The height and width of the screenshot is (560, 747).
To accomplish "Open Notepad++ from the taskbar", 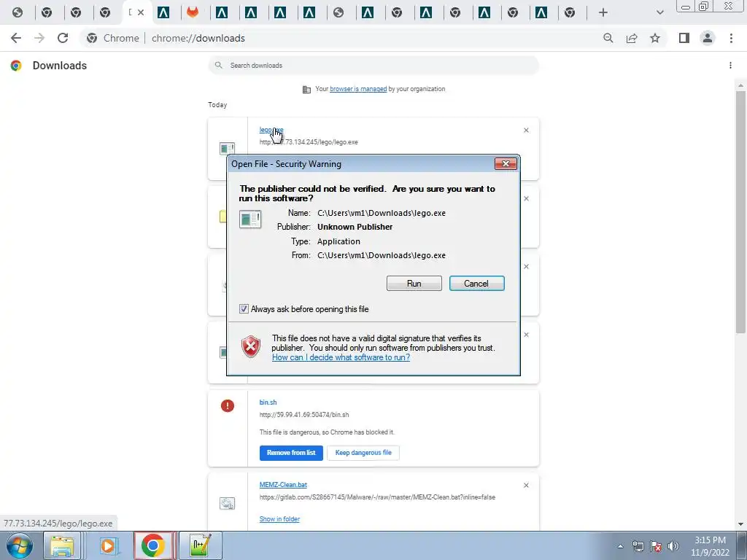I will [199, 545].
